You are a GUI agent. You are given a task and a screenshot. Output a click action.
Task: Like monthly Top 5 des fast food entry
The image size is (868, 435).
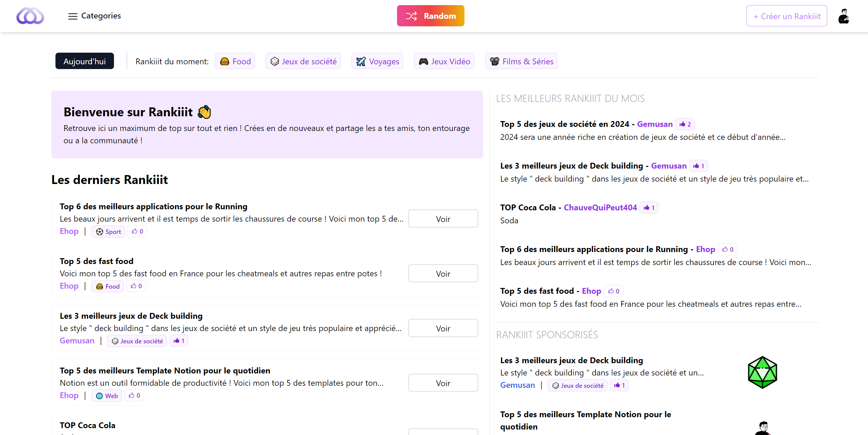click(614, 291)
